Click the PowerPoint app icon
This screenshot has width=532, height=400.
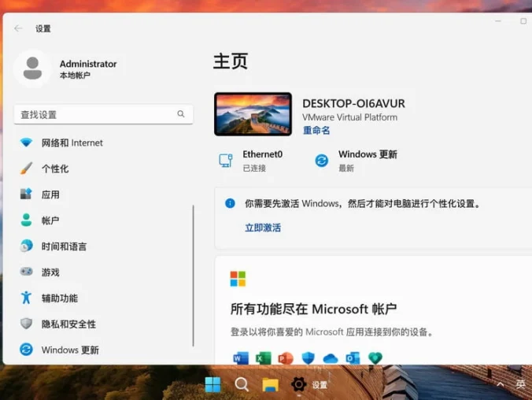coord(286,358)
